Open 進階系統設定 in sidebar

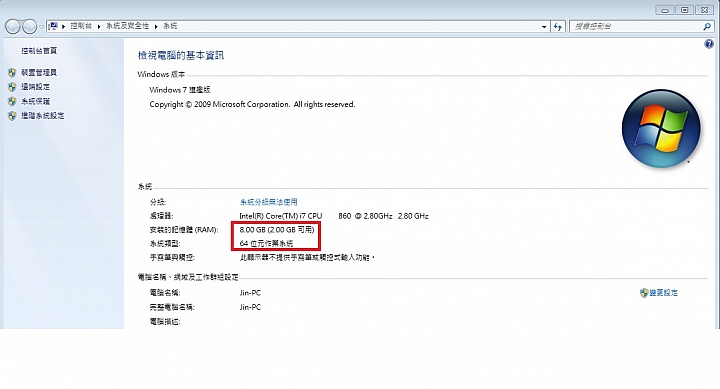tap(43, 116)
